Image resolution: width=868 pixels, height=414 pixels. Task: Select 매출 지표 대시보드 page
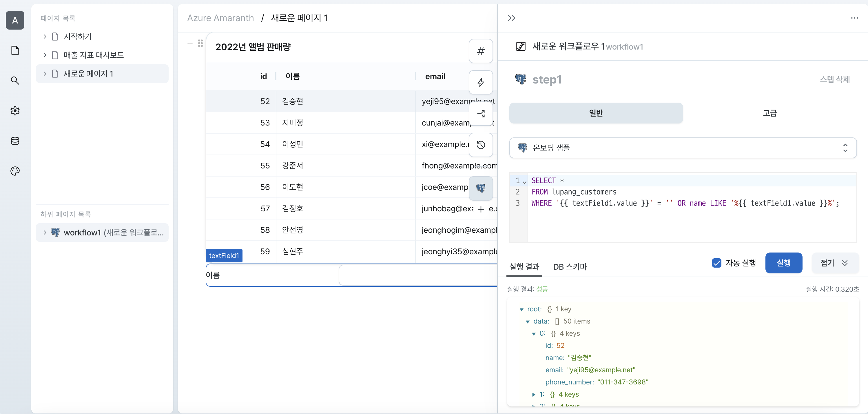(102, 55)
